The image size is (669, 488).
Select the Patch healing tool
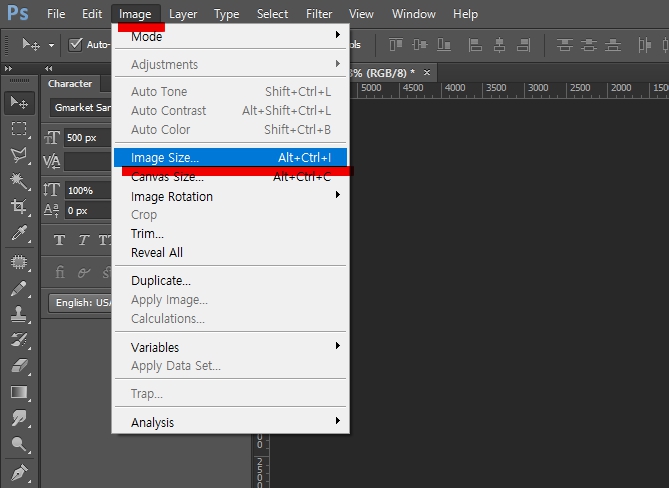19,262
